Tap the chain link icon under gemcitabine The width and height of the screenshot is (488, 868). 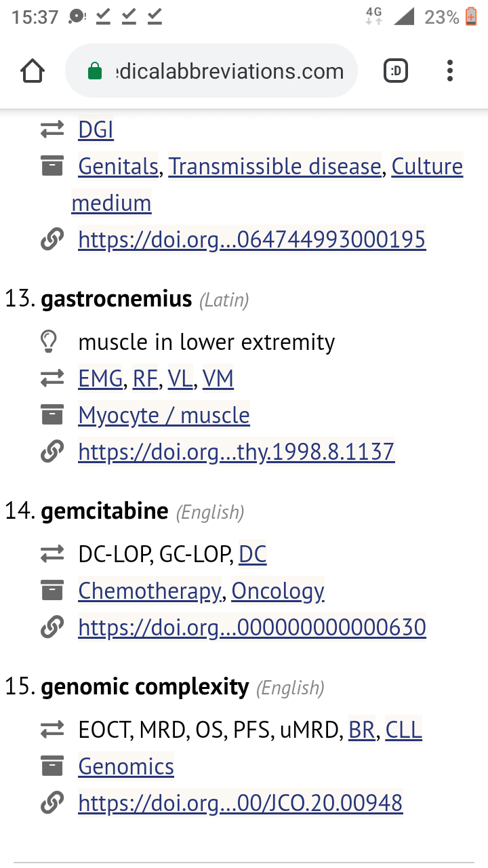tap(52, 627)
